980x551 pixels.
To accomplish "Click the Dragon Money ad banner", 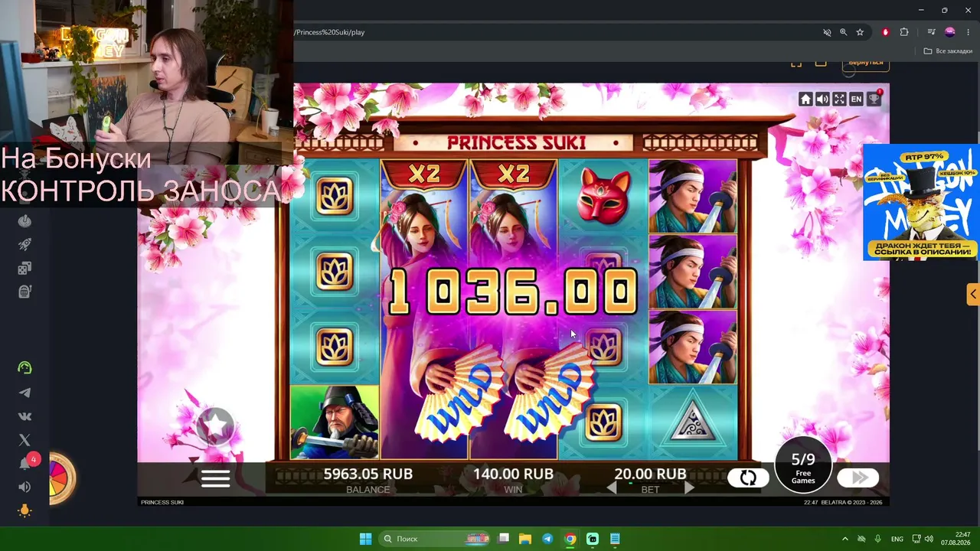I will pyautogui.click(x=921, y=202).
